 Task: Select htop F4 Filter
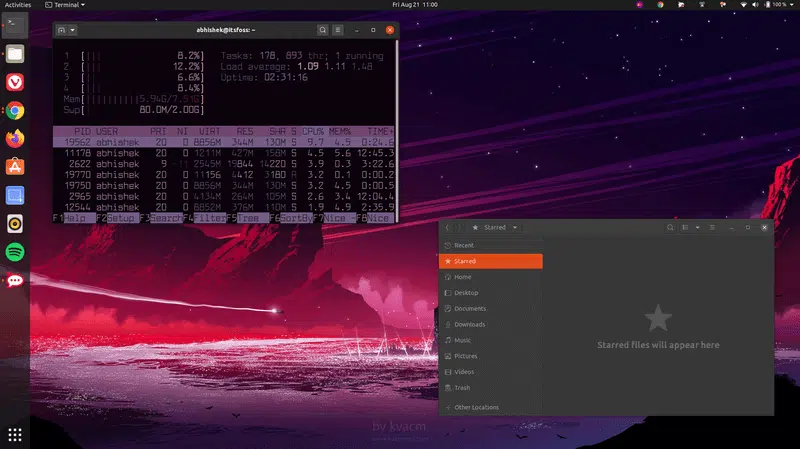204,218
